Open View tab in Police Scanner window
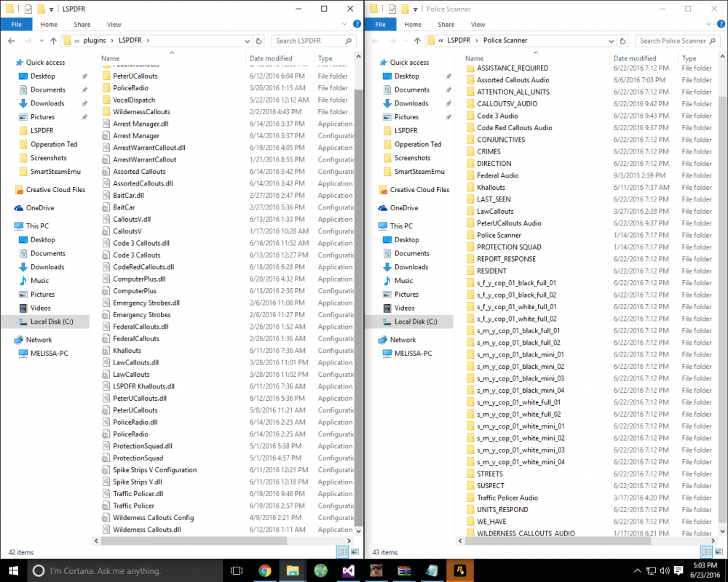The width and height of the screenshot is (728, 582). (478, 24)
